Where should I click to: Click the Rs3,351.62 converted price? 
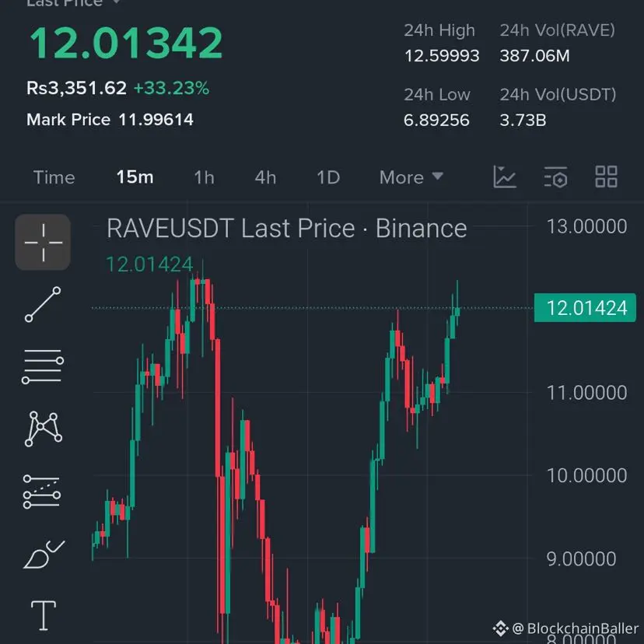(76, 88)
